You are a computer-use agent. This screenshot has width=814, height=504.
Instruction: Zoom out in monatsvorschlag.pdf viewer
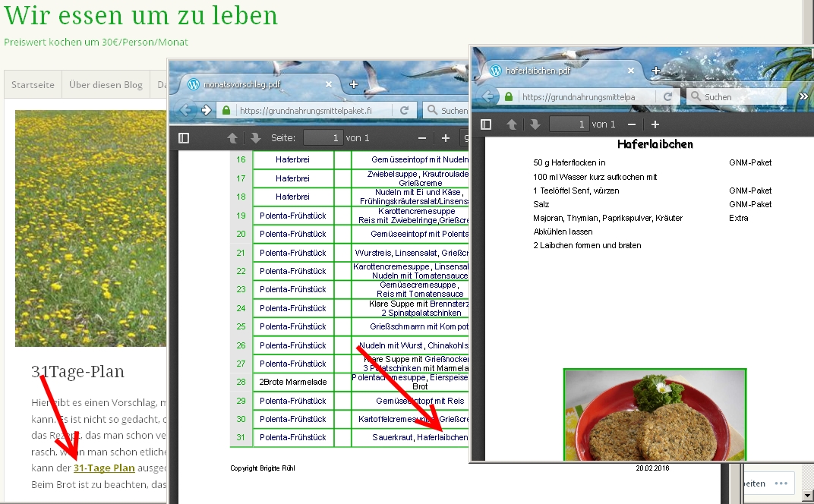pos(422,138)
